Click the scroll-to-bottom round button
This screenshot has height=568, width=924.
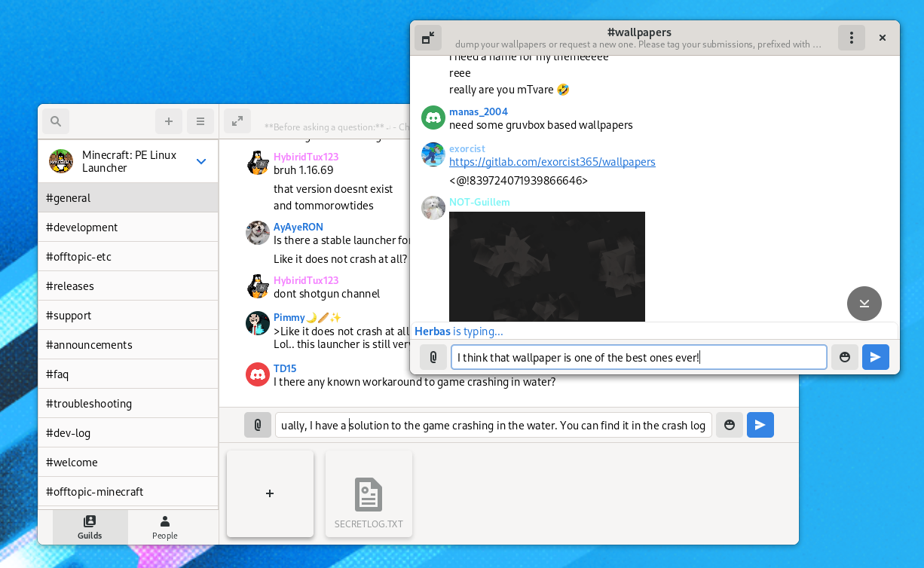(x=864, y=304)
